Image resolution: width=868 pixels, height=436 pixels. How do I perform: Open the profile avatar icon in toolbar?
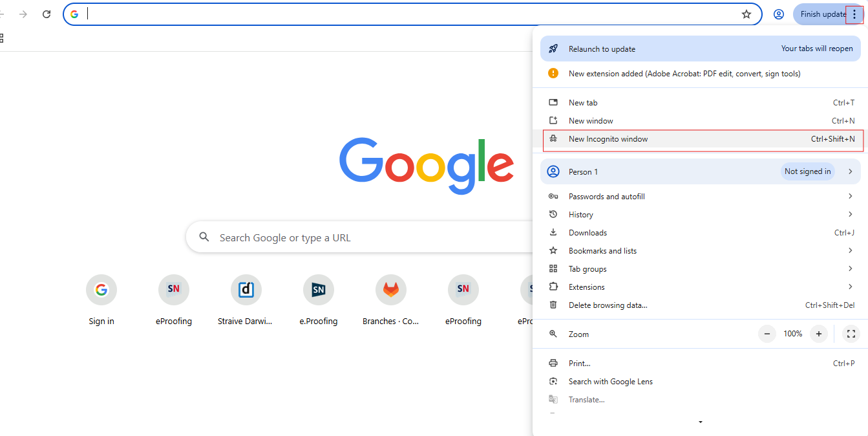coord(779,14)
